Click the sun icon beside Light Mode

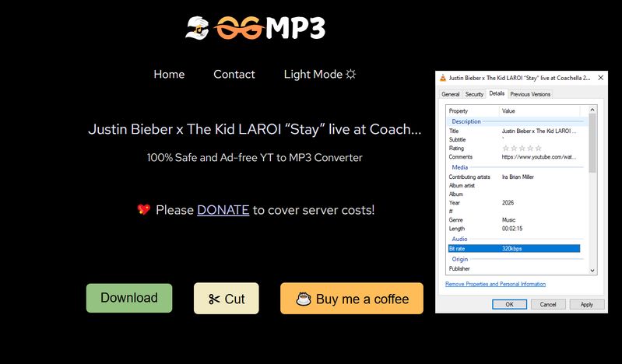350,74
